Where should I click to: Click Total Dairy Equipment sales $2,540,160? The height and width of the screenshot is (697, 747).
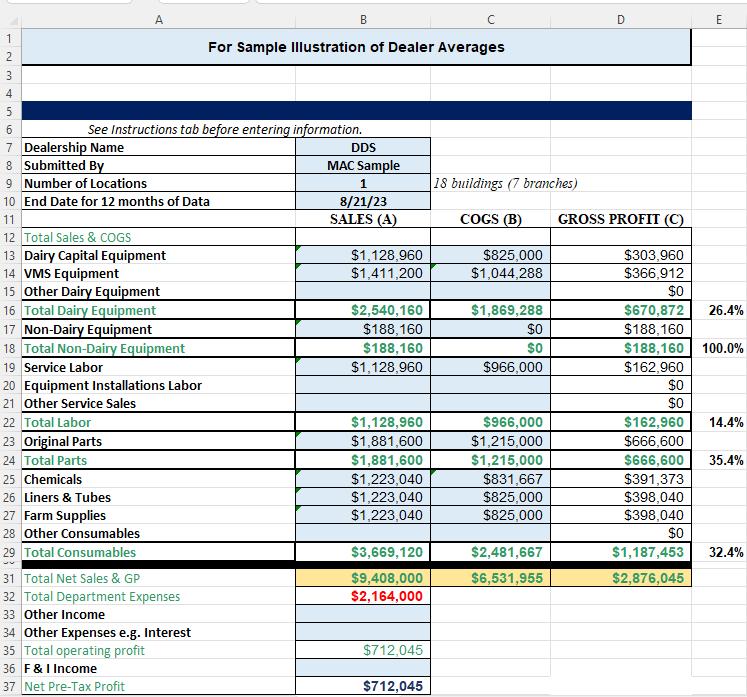(363, 310)
